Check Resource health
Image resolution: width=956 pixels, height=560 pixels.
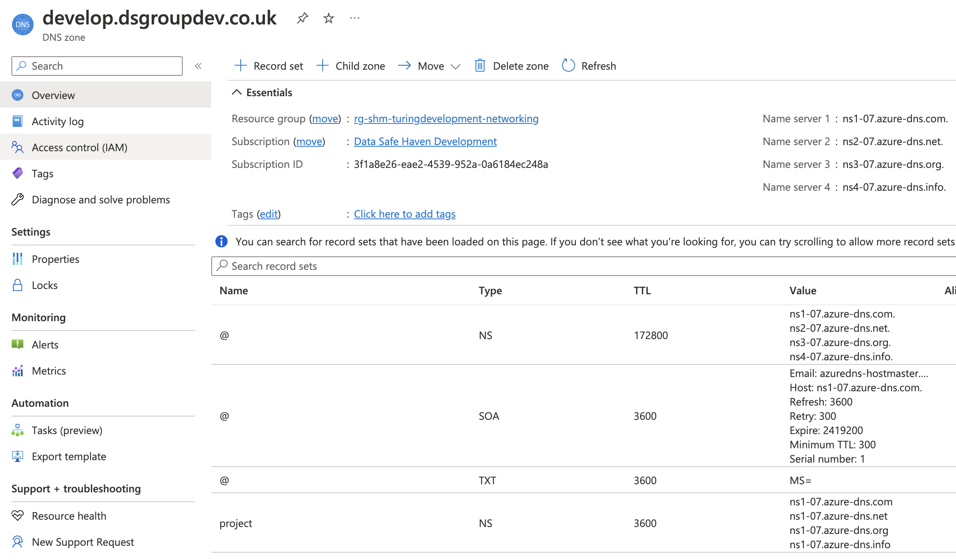point(69,516)
